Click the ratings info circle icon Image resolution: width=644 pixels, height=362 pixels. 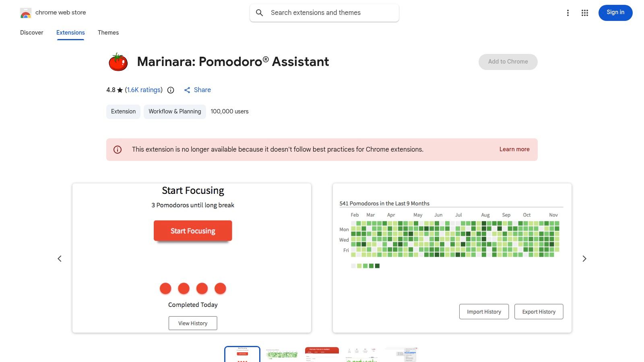[x=171, y=90]
